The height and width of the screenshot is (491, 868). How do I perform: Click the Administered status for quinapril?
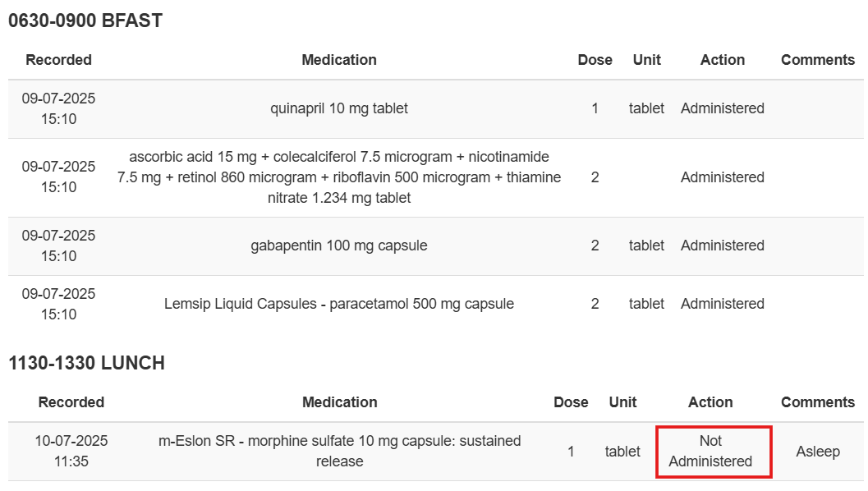point(723,108)
